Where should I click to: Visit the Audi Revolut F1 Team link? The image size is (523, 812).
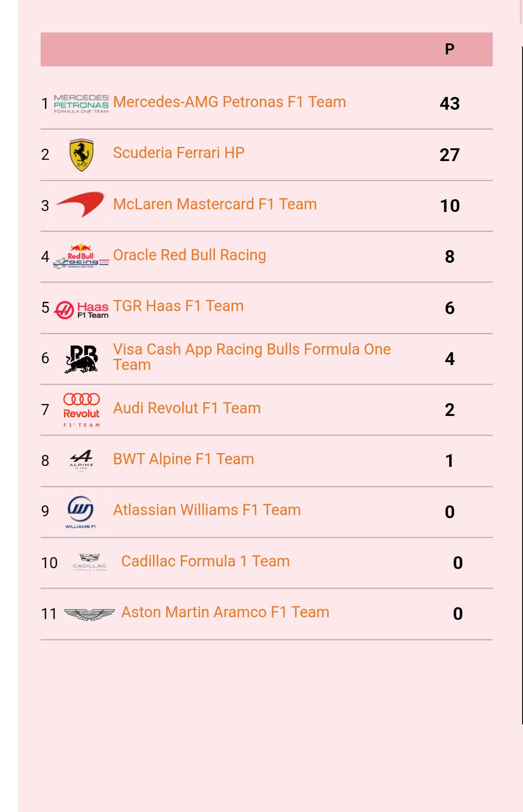pos(187,408)
